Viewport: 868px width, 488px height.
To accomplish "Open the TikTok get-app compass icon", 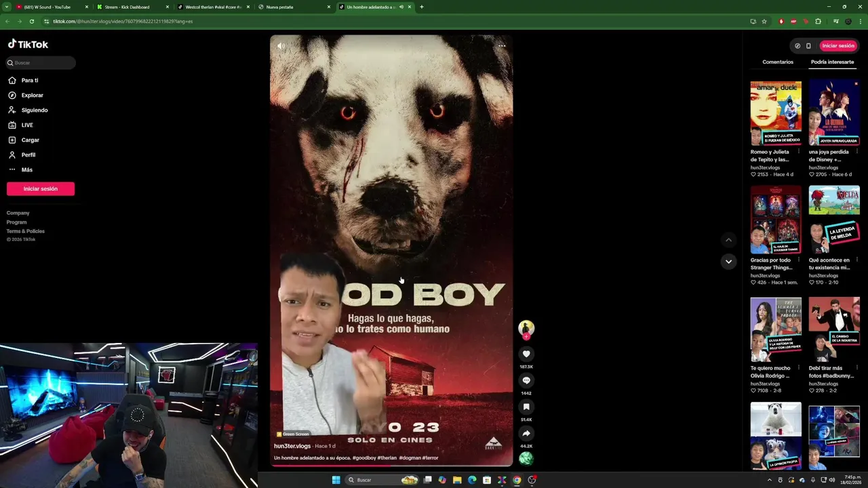I will (x=797, y=45).
